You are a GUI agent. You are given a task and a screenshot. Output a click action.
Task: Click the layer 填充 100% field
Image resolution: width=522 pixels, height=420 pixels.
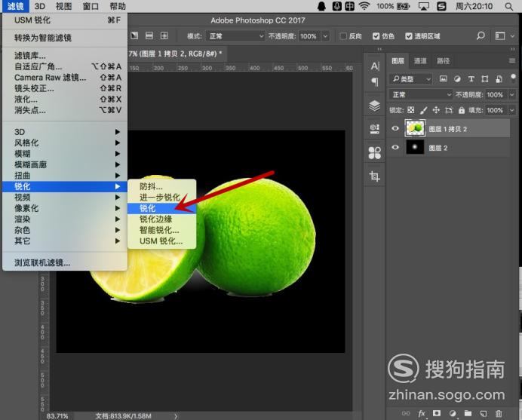pyautogui.click(x=496, y=110)
